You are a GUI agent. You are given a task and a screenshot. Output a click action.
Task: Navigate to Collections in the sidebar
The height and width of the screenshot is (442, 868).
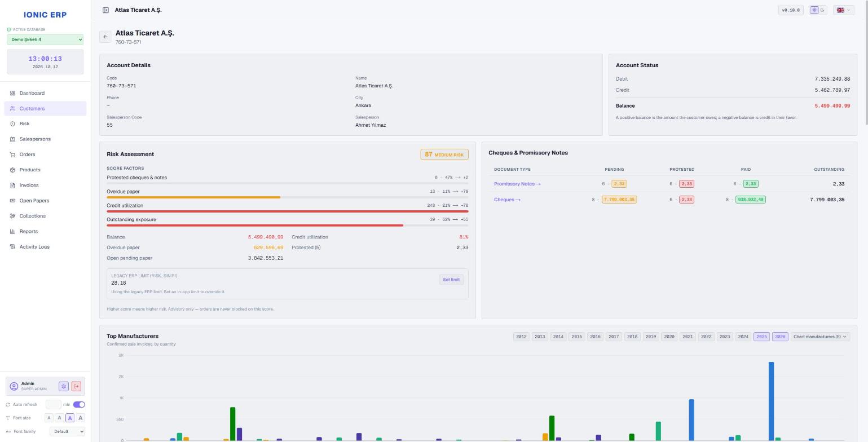[45, 216]
